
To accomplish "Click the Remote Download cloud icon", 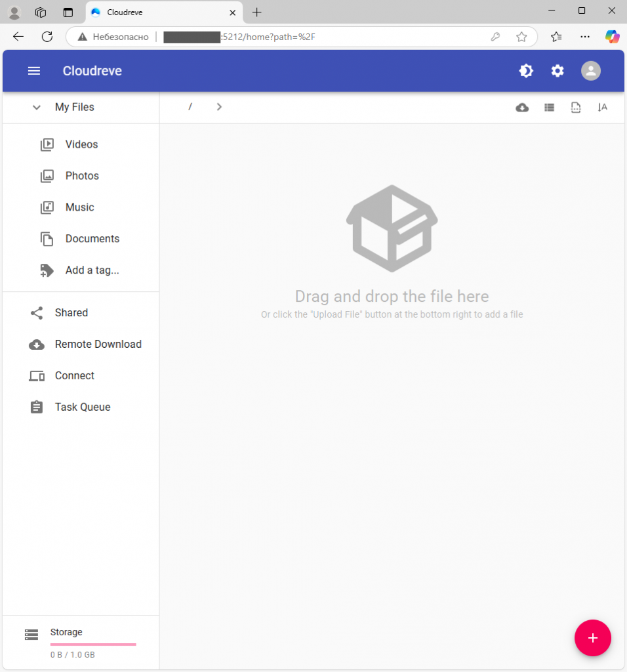I will (37, 345).
